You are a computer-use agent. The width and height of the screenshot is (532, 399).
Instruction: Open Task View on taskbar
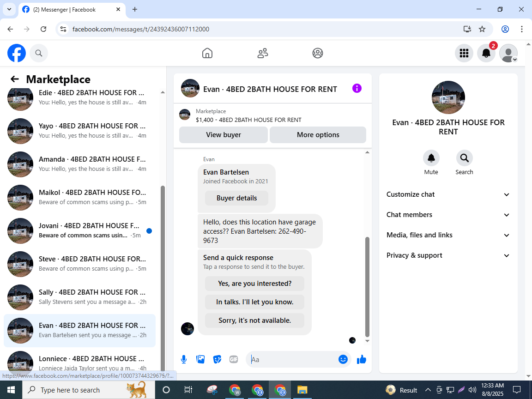[188, 390]
